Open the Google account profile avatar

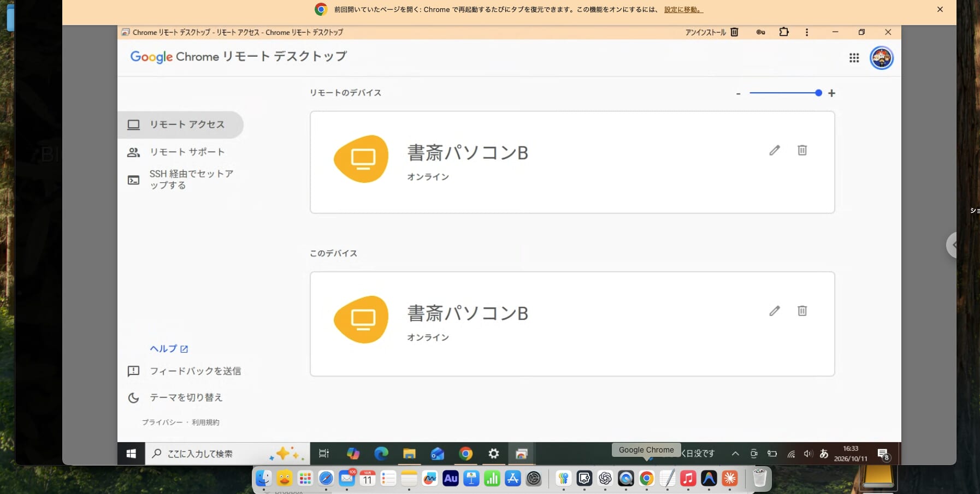[881, 58]
